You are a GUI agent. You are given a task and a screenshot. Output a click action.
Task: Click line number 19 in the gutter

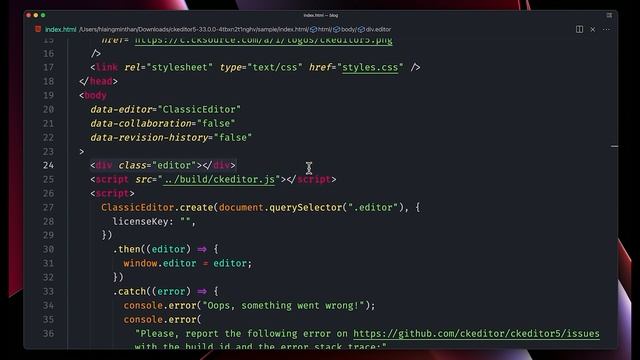[x=48, y=95]
